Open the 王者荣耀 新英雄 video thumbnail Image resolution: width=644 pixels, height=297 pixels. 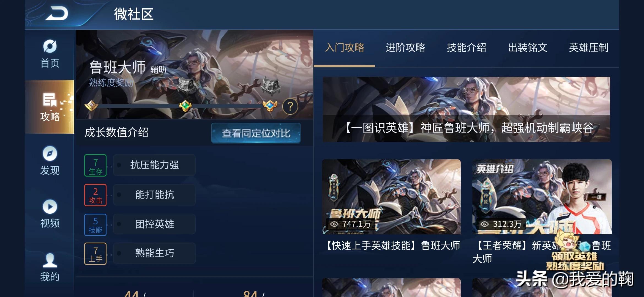pyautogui.click(x=542, y=197)
